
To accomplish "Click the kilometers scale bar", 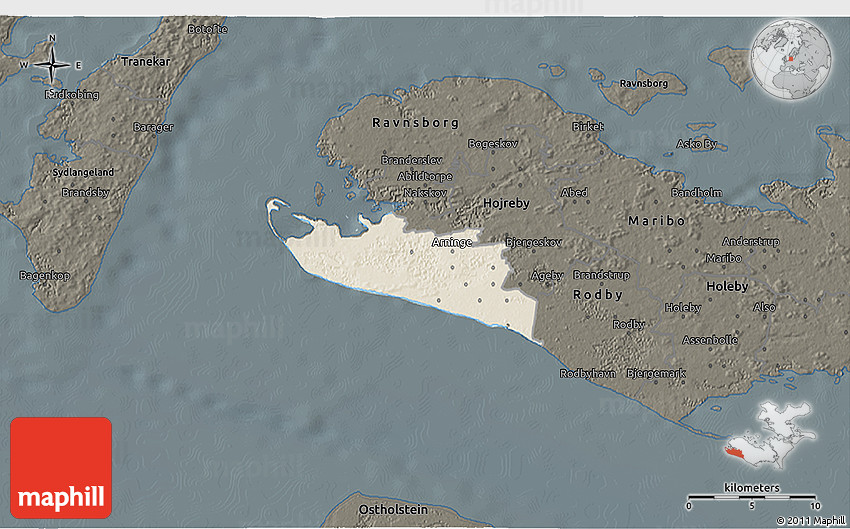I will tap(753, 494).
